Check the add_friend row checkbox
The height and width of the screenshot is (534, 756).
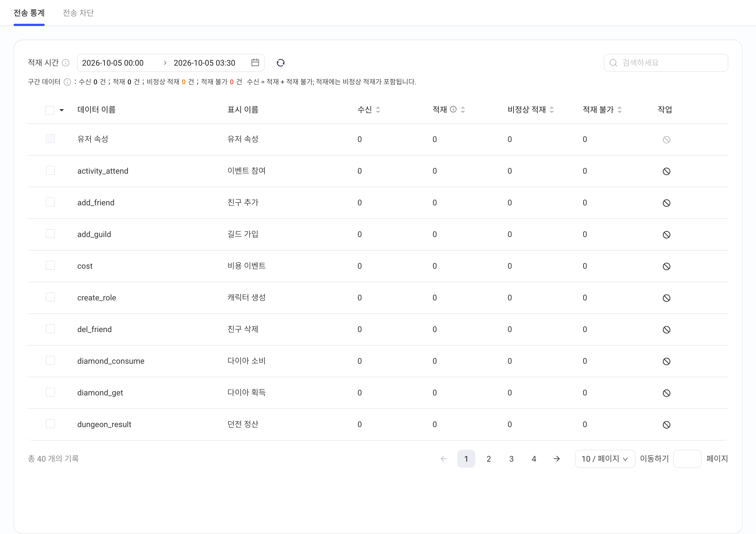click(50, 202)
